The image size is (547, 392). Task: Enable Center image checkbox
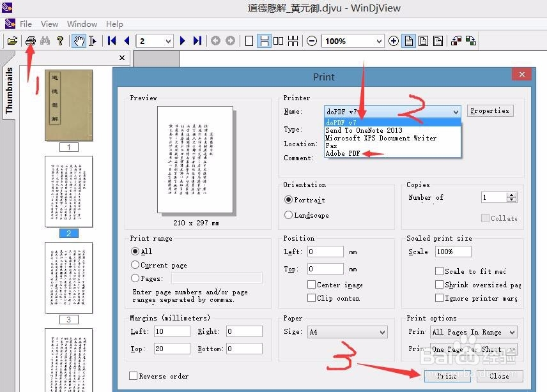pyautogui.click(x=312, y=285)
